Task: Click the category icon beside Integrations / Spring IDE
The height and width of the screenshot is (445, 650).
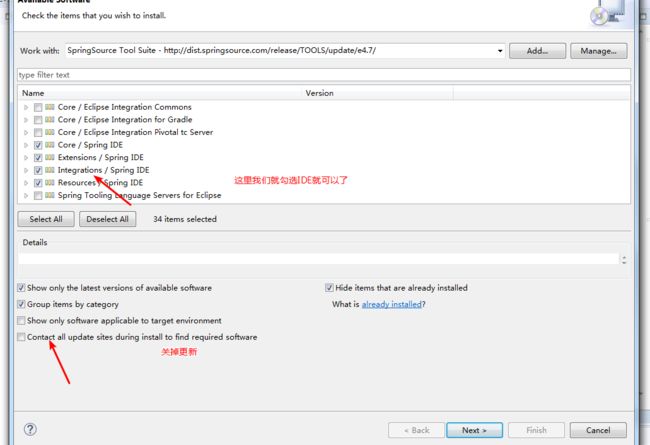Action: 50,170
